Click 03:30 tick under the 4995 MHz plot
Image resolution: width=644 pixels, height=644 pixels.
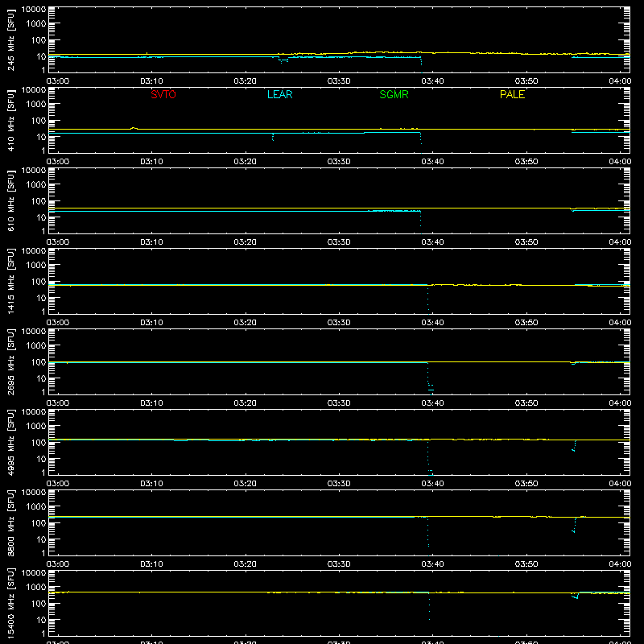[x=339, y=484]
